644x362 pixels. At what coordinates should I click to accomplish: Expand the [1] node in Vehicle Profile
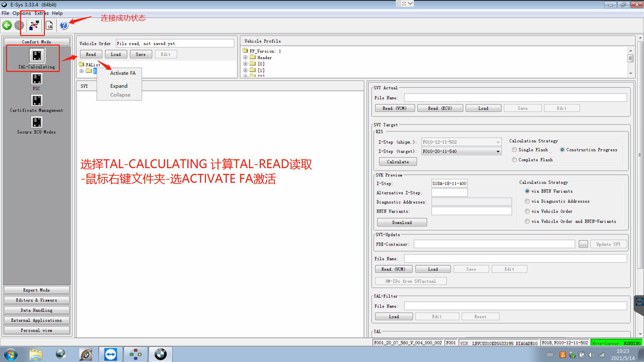pyautogui.click(x=245, y=70)
